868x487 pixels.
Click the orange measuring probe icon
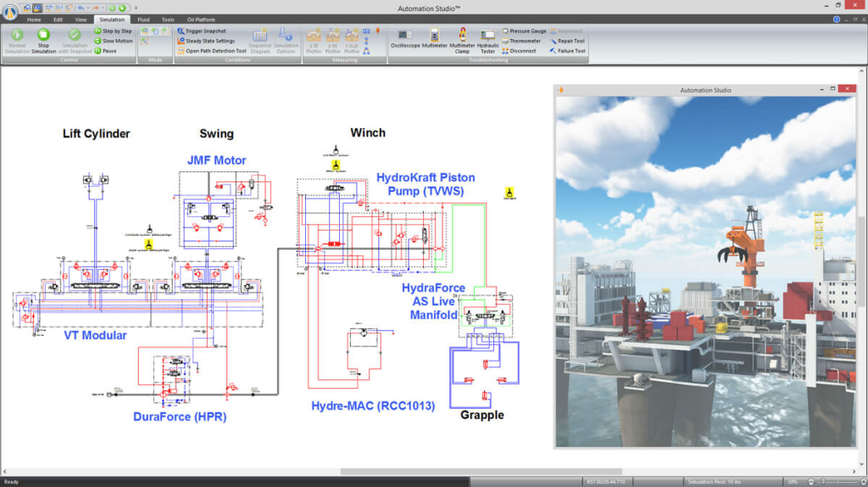point(378,31)
